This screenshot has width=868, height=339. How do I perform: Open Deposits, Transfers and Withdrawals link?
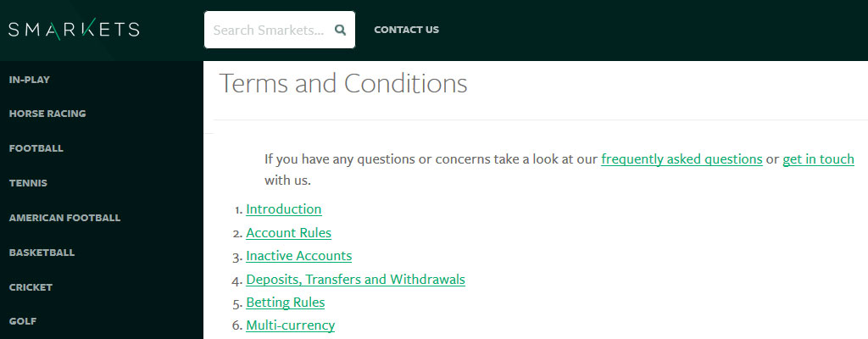(x=356, y=280)
